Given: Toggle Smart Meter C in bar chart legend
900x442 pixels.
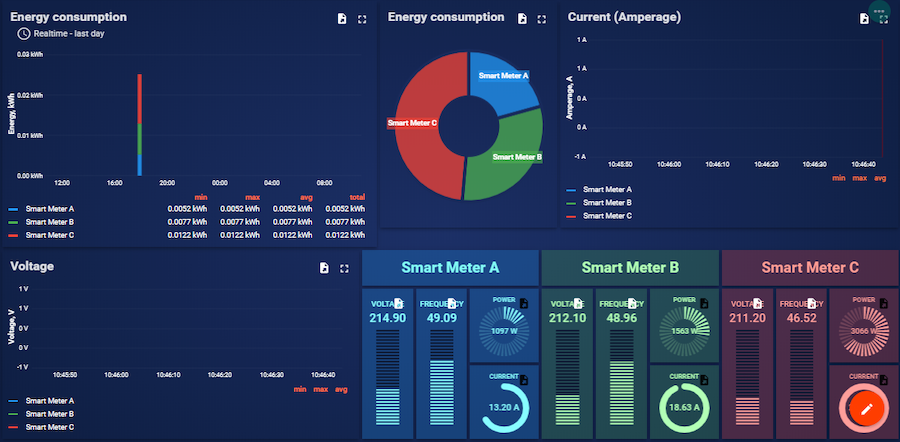Looking at the screenshot, I should 49,235.
